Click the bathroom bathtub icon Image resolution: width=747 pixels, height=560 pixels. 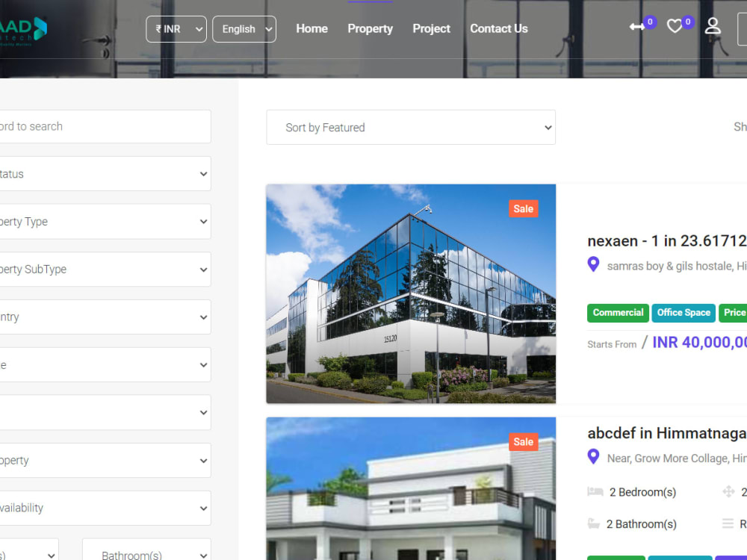(594, 524)
